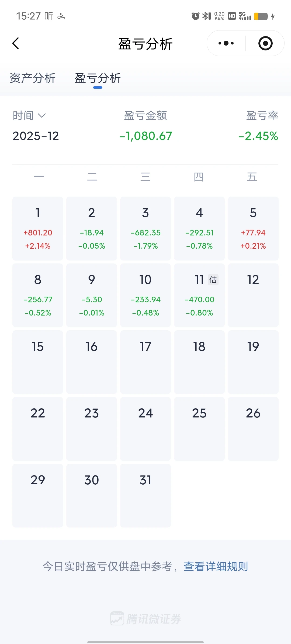The width and height of the screenshot is (291, 644).
Task: Tap the 估 estimate badge on day 11
Action: 213,280
